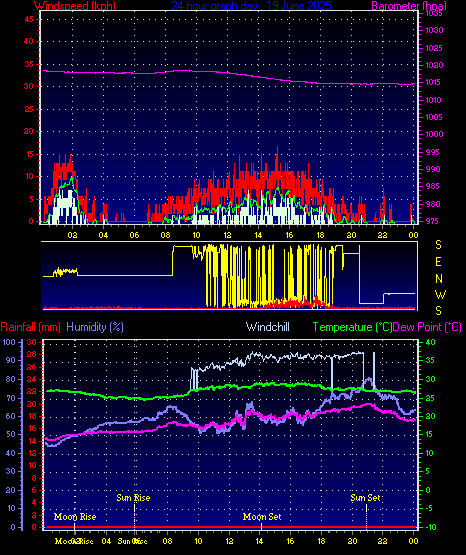Click the 45 label on windspeed axis

click(x=29, y=19)
